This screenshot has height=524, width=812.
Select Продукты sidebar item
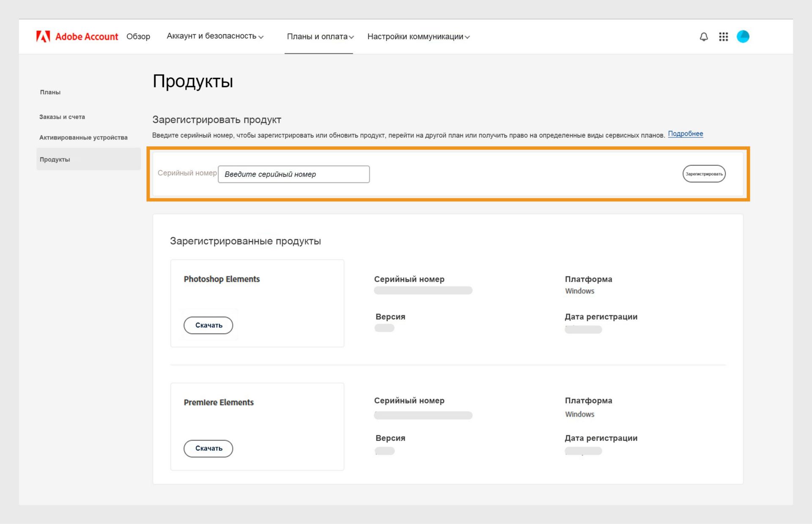(x=55, y=160)
